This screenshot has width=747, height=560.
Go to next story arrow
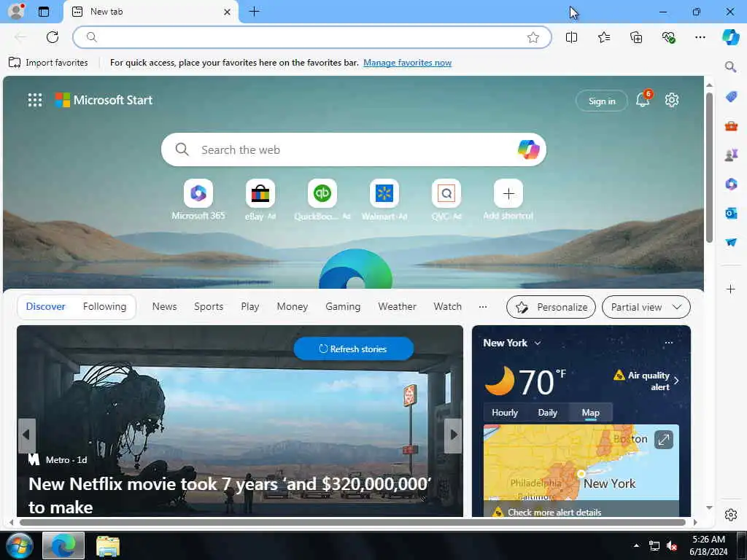point(453,435)
